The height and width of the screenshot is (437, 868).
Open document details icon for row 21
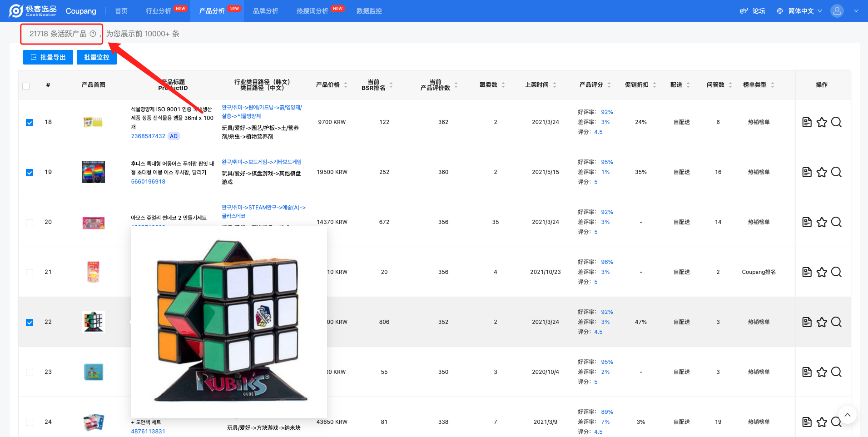click(x=807, y=272)
